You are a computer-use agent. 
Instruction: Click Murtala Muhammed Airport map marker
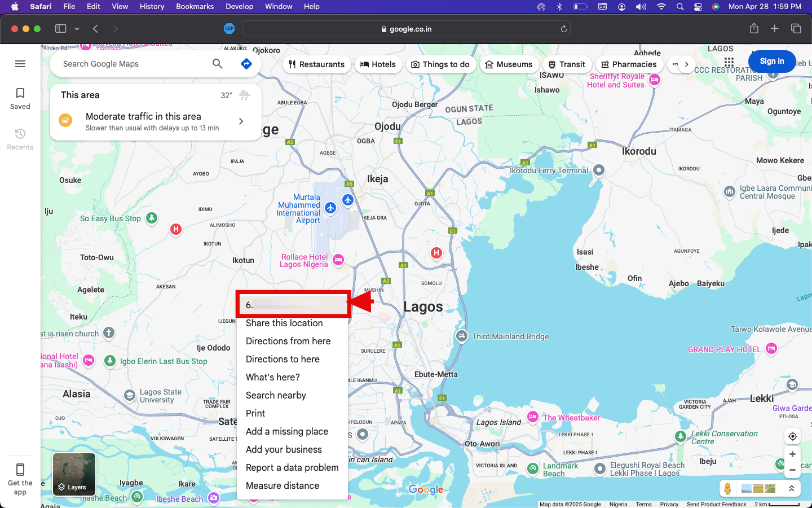pyautogui.click(x=330, y=208)
